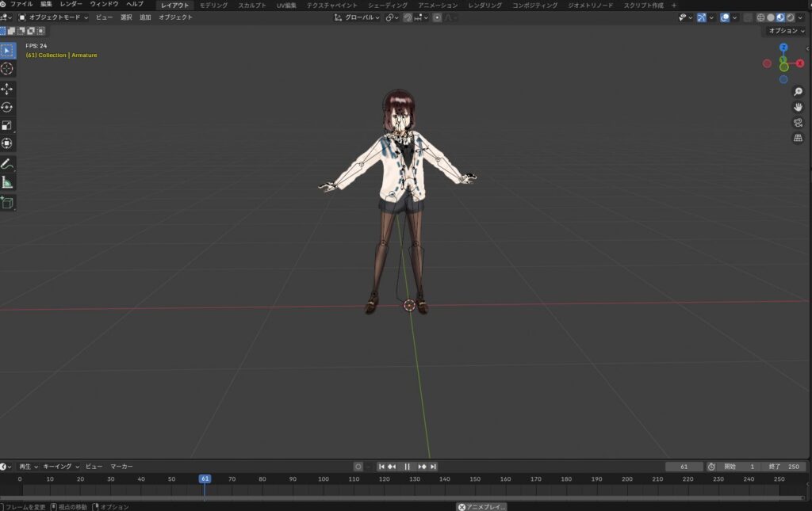
Task: Toggle perspective/orthographic grid view icon
Action: point(798,138)
